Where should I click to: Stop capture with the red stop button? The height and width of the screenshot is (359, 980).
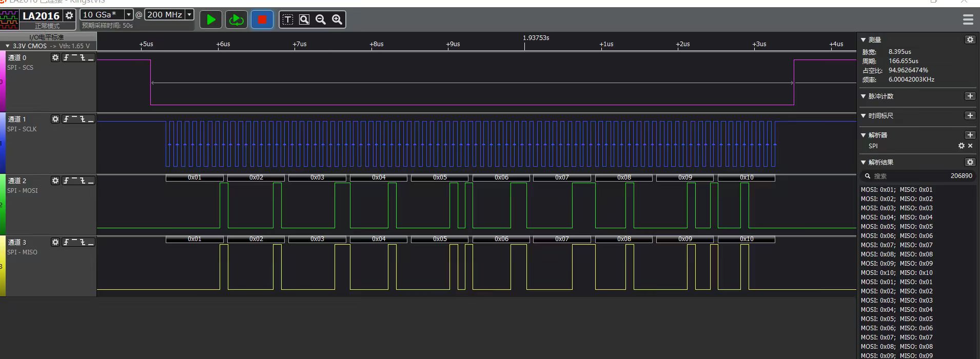coord(262,19)
